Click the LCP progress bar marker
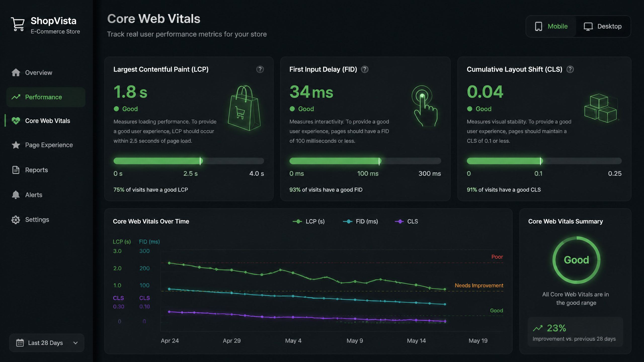 200,161
